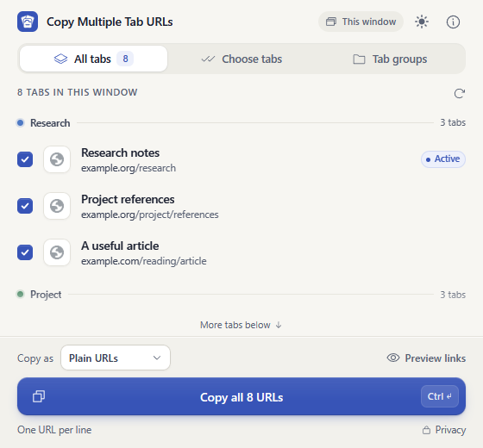Switch to the Choose tabs tab
This screenshot has height=448, width=483.
click(241, 59)
